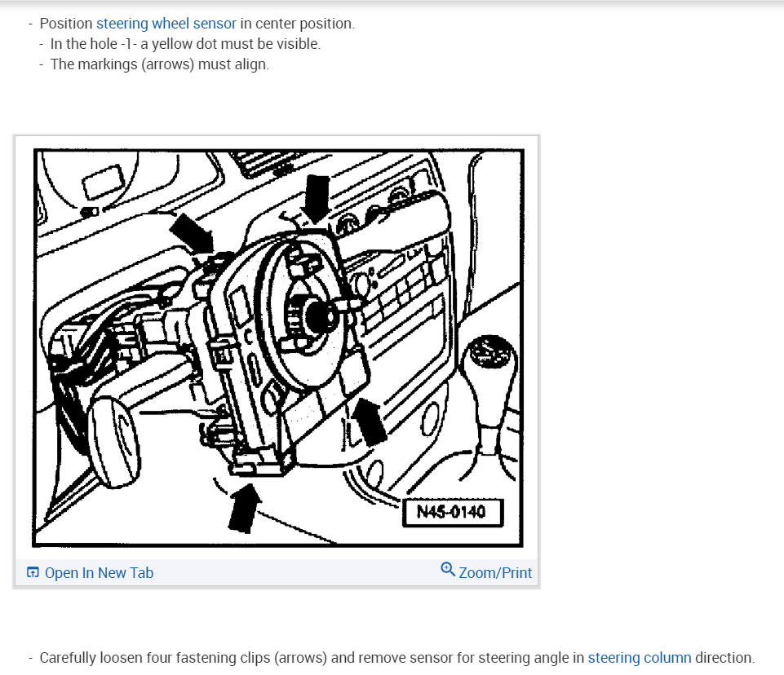The image size is (784, 675).
Task: Click the text 'in center position.'
Action: (x=298, y=24)
